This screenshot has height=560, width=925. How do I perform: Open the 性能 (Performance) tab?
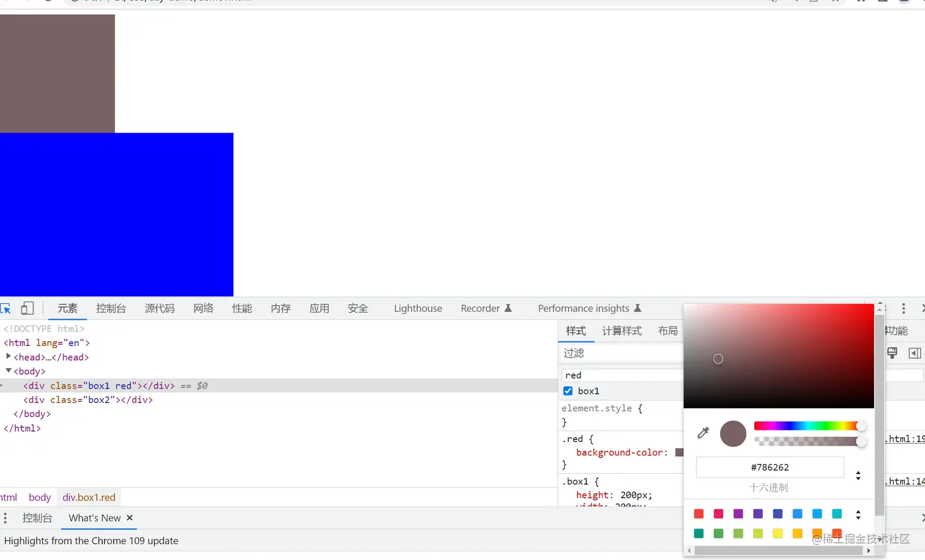click(x=242, y=309)
